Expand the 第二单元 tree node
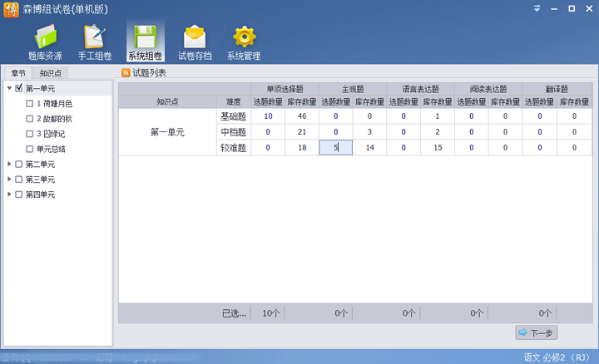 tap(9, 164)
